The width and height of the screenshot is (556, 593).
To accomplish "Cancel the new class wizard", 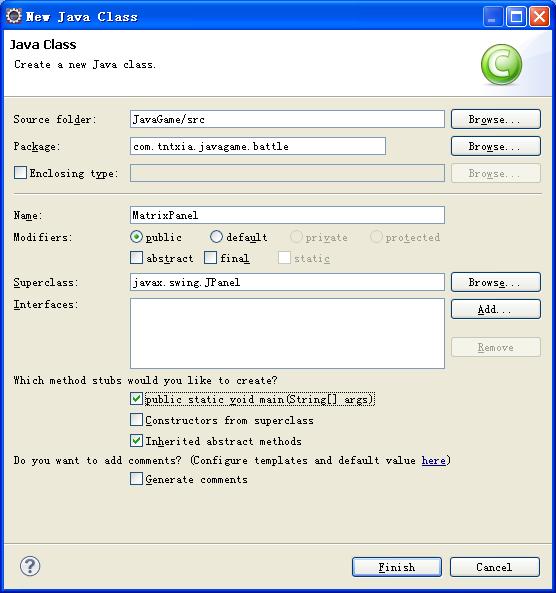I will (x=495, y=567).
